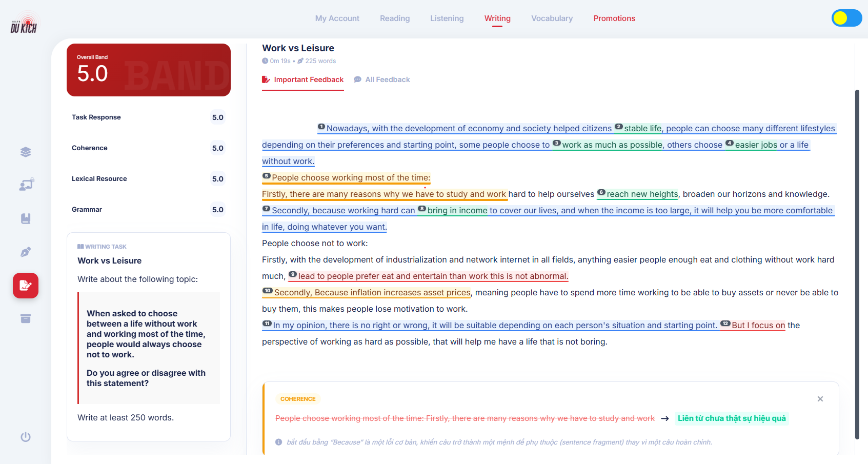Click feedback marker 12 before But I focus on
868x464 pixels.
tap(725, 324)
